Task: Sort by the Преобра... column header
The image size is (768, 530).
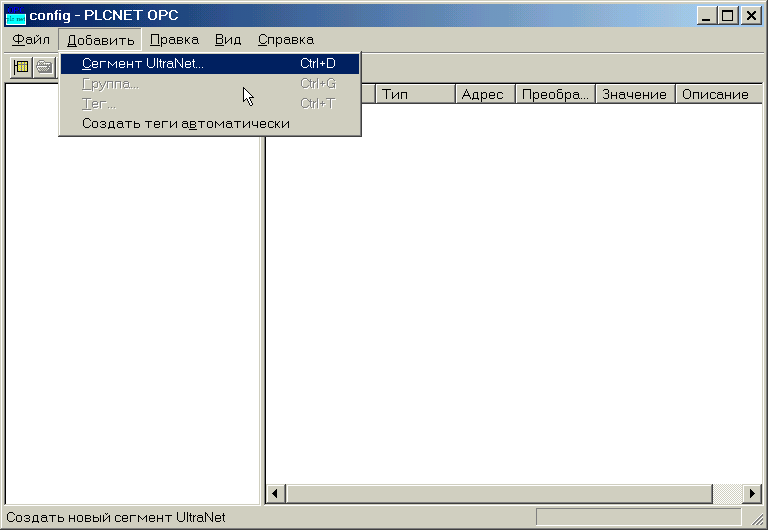Action: pyautogui.click(x=555, y=94)
